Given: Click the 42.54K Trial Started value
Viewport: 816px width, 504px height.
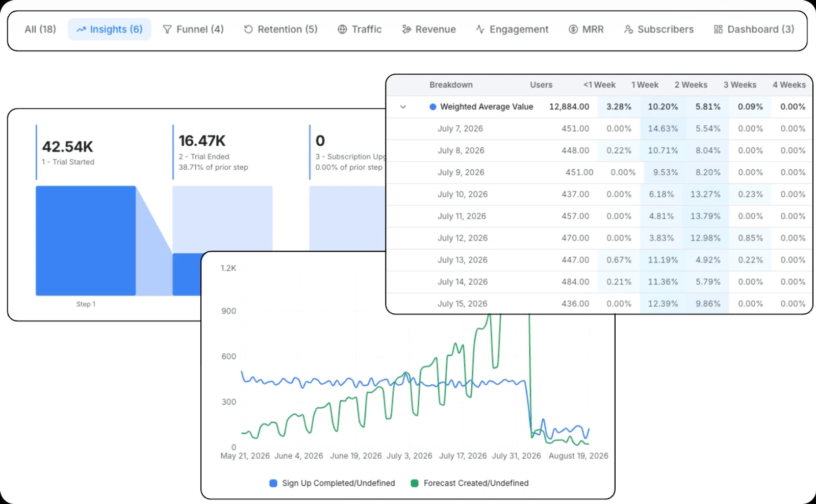Looking at the screenshot, I should (67, 147).
